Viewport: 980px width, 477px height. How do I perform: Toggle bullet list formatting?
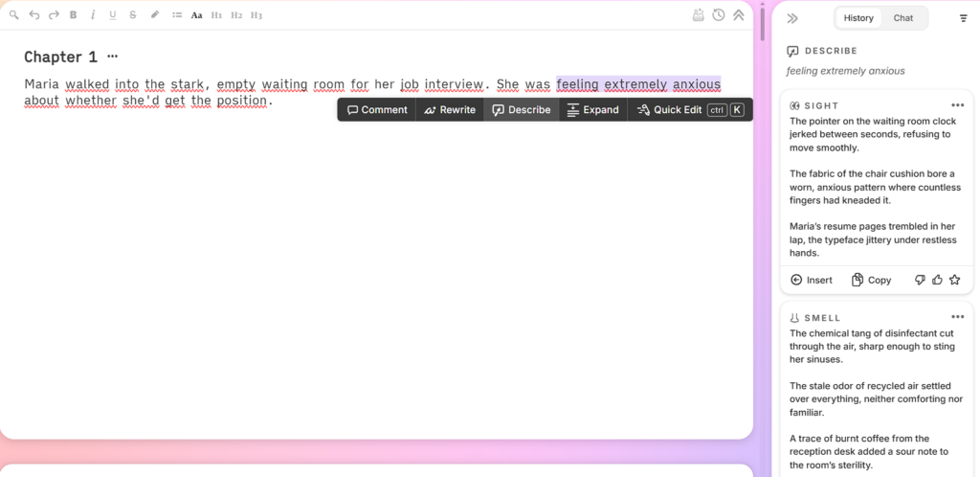[177, 15]
